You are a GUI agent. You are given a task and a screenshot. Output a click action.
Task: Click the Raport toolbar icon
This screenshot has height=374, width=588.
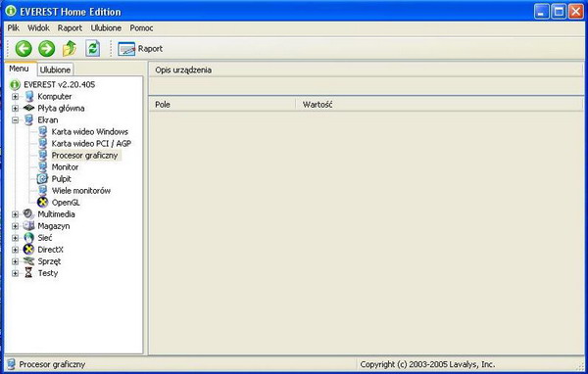coord(126,49)
